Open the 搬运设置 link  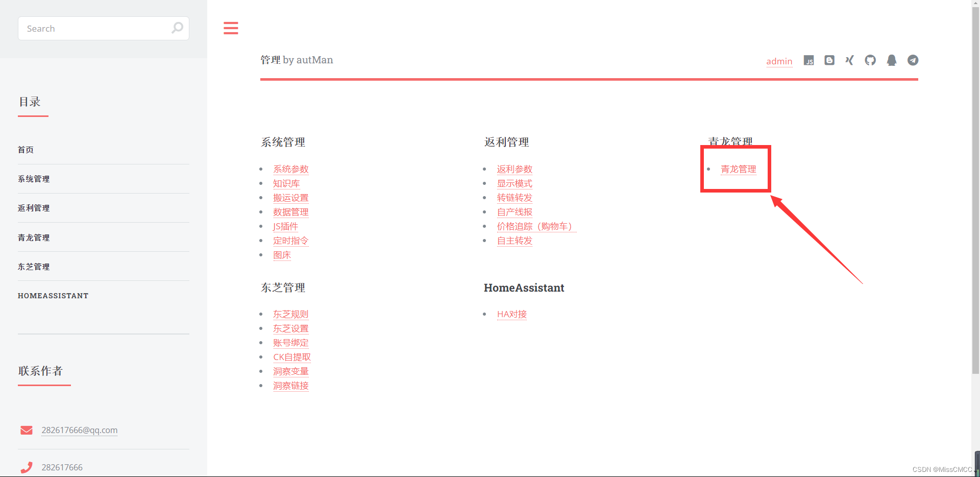pyautogui.click(x=291, y=198)
